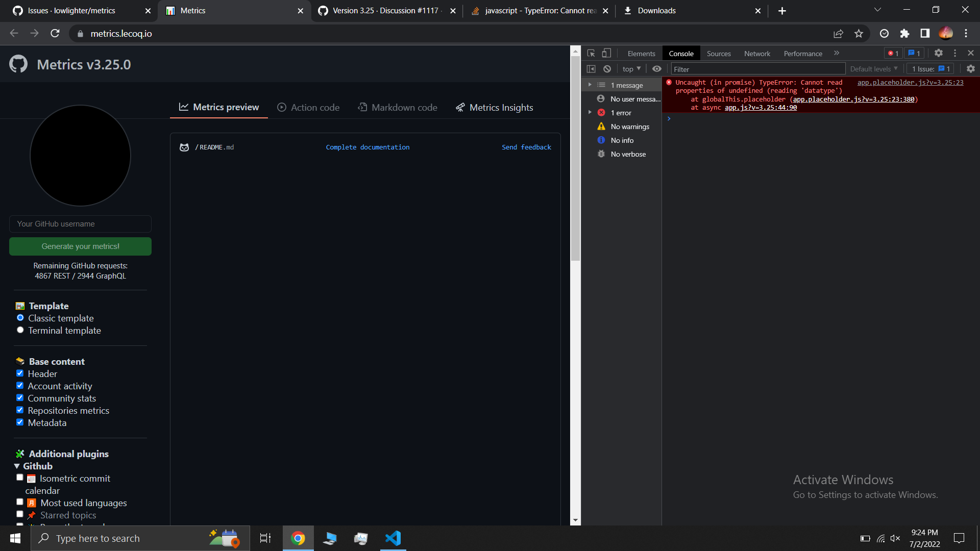Click Generate your metrics! button
Viewport: 980px width, 551px height.
pos(80,246)
